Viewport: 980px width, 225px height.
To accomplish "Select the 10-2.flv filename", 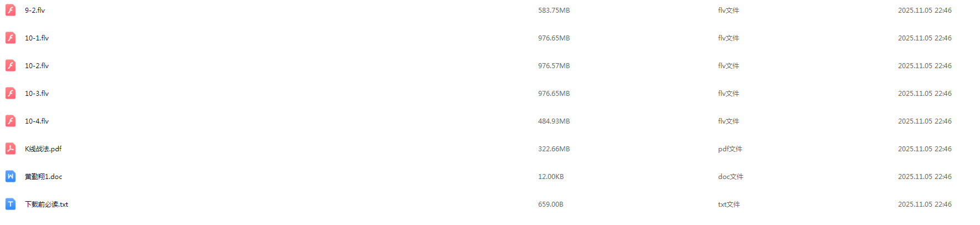I will click(x=37, y=66).
